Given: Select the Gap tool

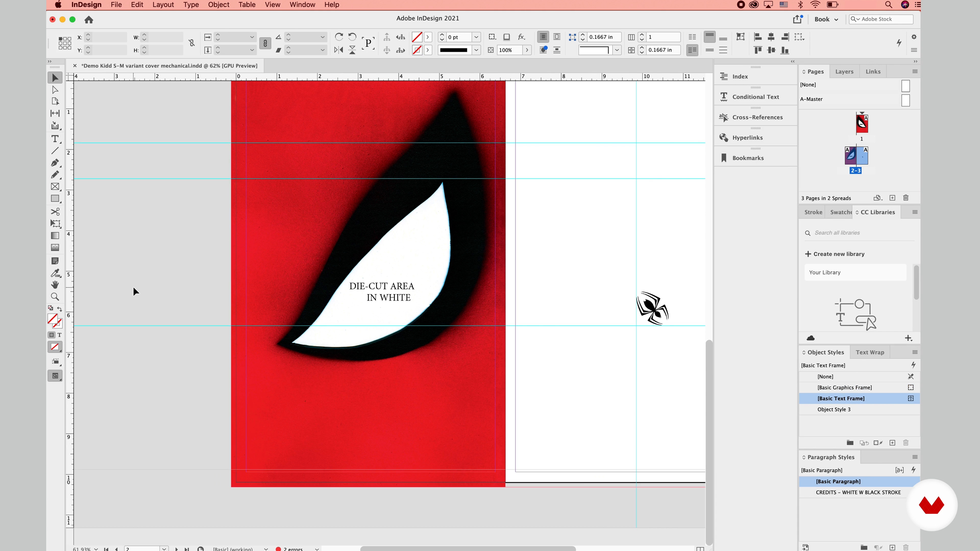Looking at the screenshot, I should 55,113.
